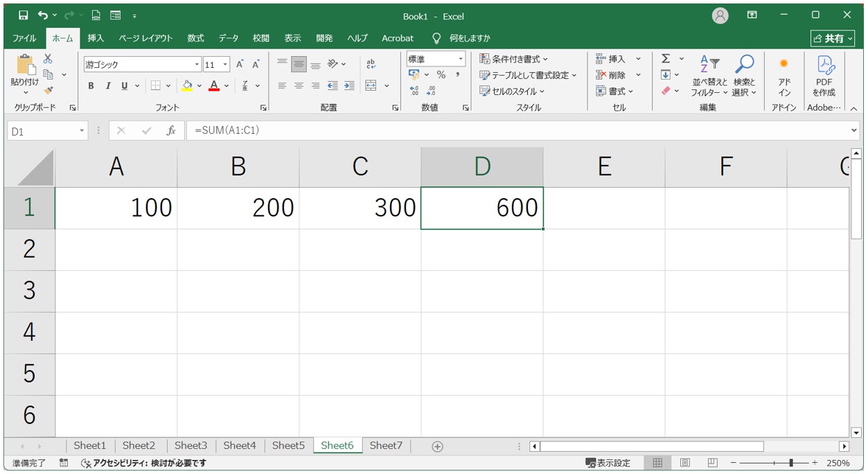The width and height of the screenshot is (868, 474).
Task: Click the zoom slider handle
Action: (791, 463)
